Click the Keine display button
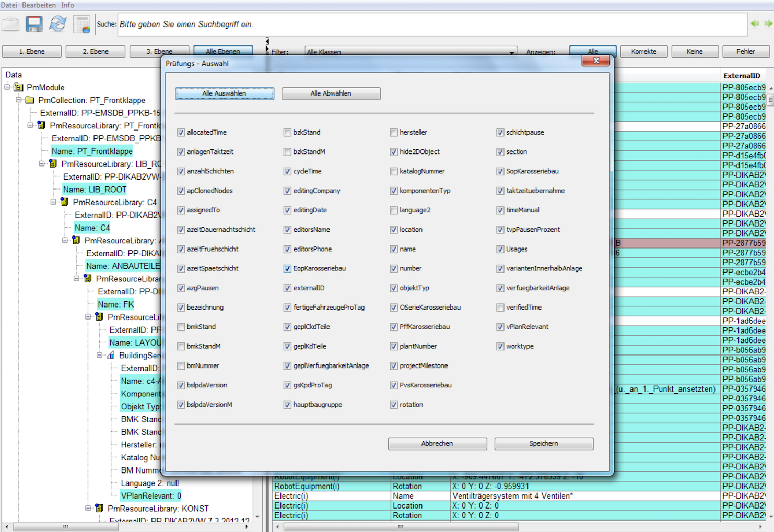The height and width of the screenshot is (532, 774). tap(695, 52)
